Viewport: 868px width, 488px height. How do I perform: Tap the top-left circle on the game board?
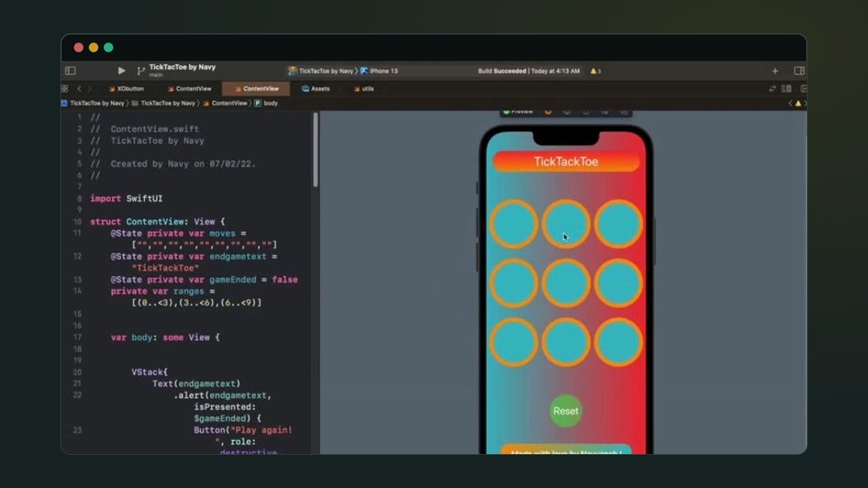513,224
